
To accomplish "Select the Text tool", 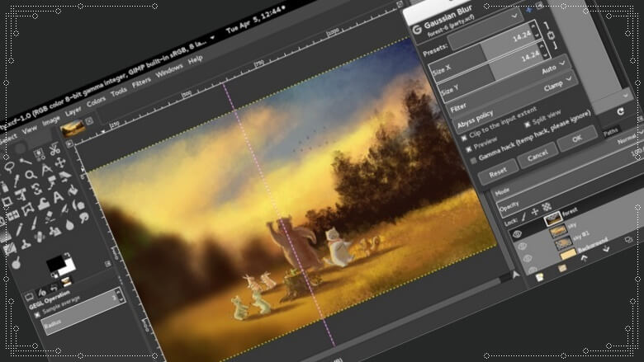I will point(58,197).
